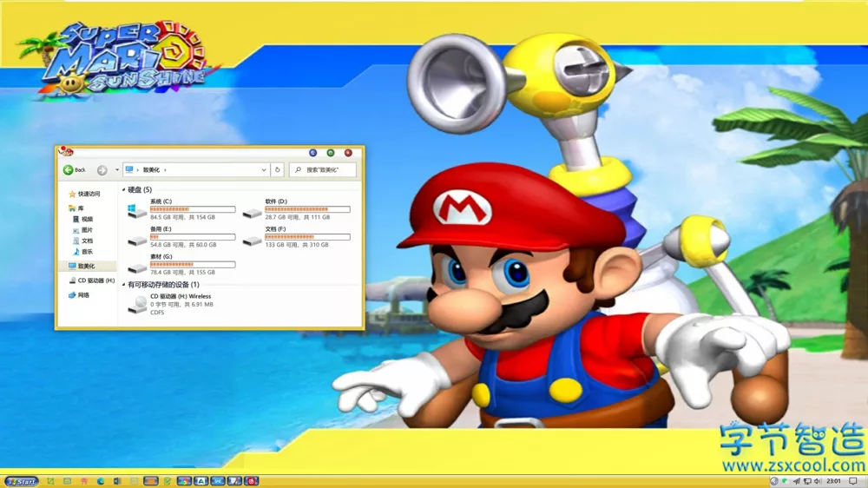This screenshot has height=488, width=868.
Task: Refresh the current folder view
Action: [x=278, y=170]
